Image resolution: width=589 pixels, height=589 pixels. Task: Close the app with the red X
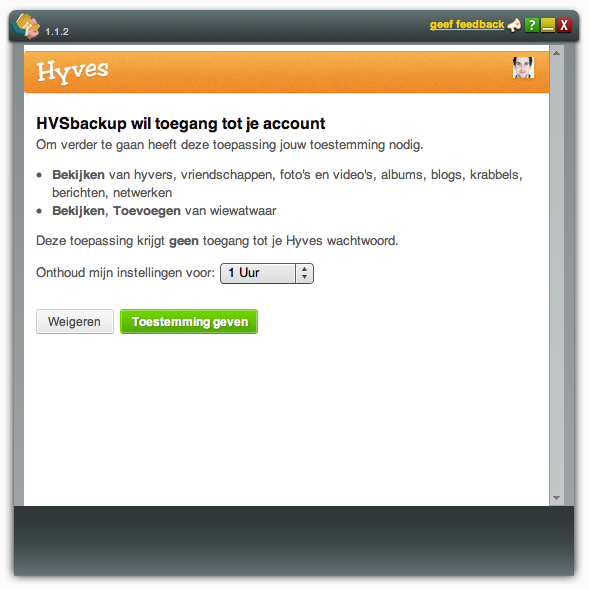[x=564, y=25]
